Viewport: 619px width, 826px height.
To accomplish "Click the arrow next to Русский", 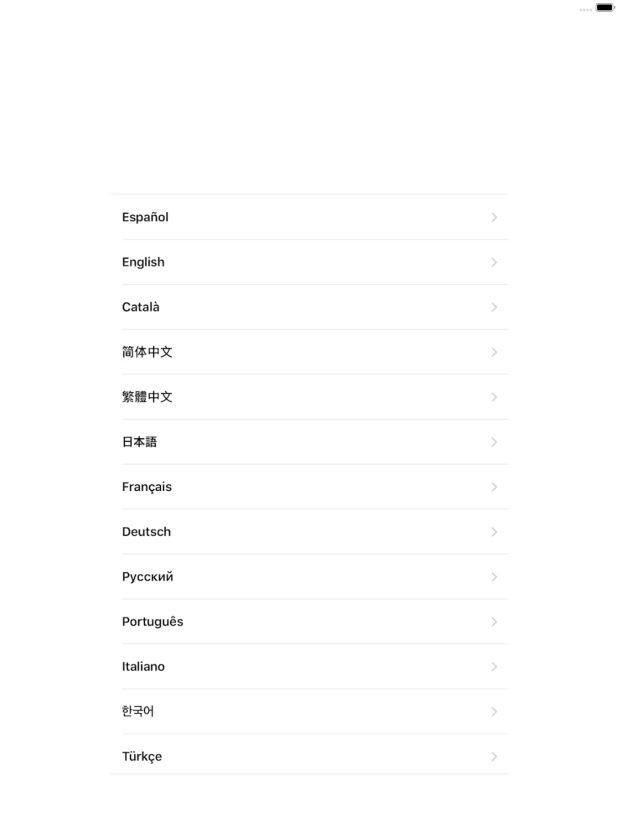I will coord(494,577).
